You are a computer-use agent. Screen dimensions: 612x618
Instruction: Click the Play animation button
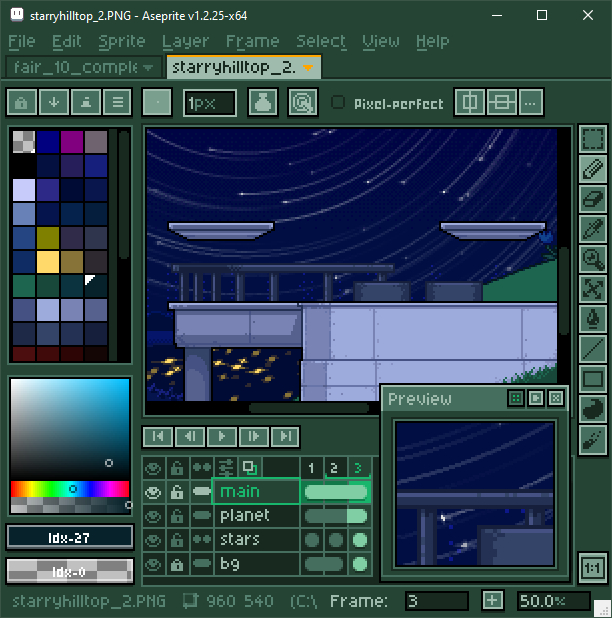(222, 436)
